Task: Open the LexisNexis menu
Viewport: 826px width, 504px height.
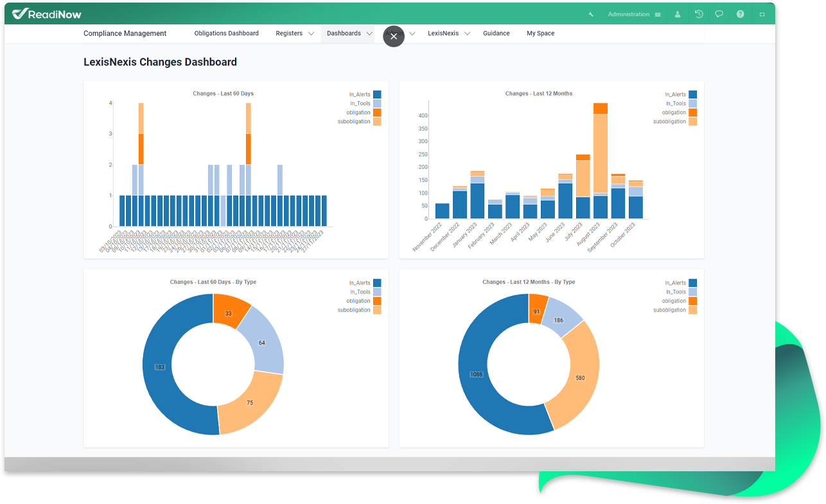Action: 443,33
